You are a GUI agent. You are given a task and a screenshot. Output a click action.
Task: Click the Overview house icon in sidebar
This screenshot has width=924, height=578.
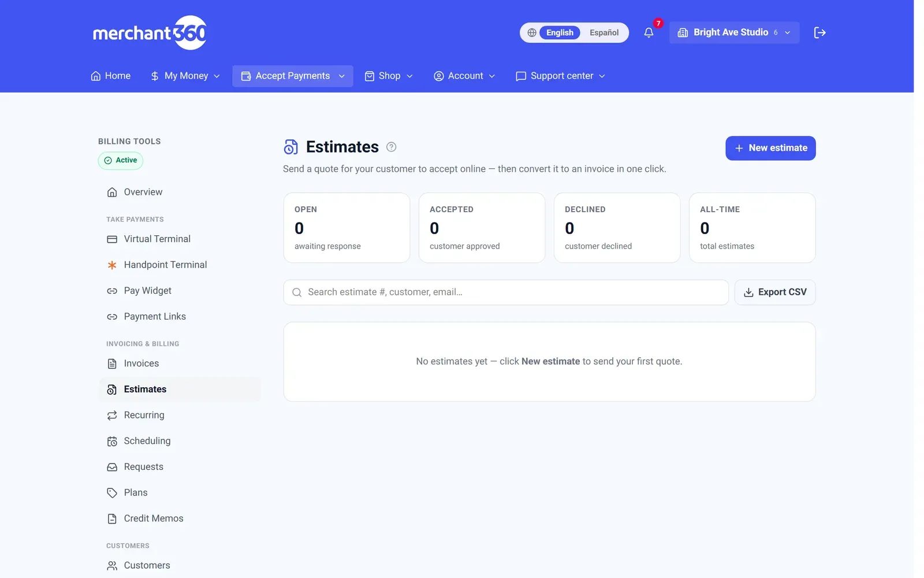(112, 192)
